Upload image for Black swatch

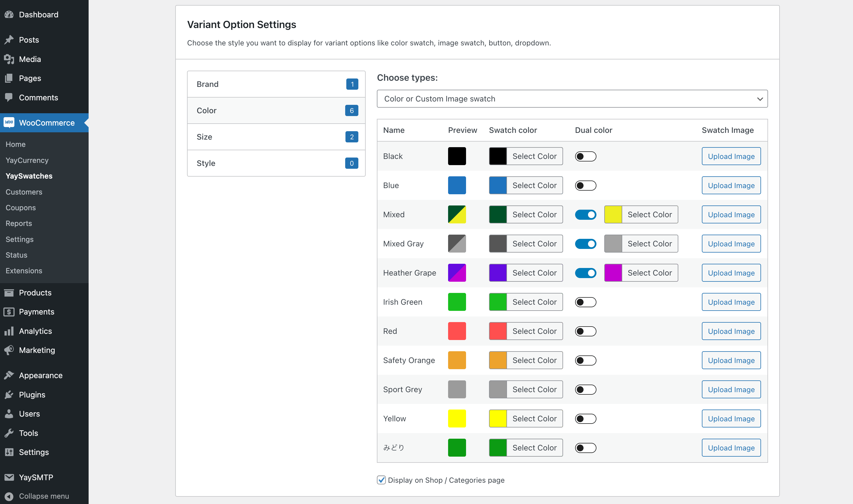pos(731,156)
